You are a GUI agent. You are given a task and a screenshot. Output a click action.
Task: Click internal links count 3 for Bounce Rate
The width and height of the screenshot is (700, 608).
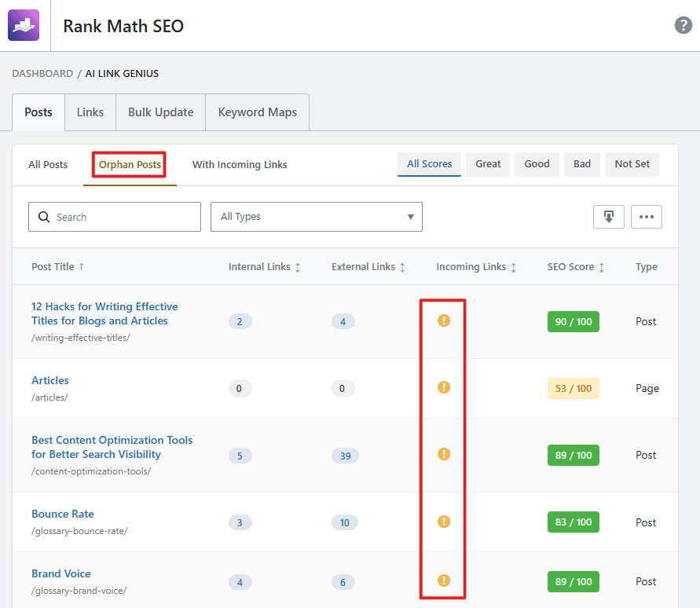pos(240,522)
